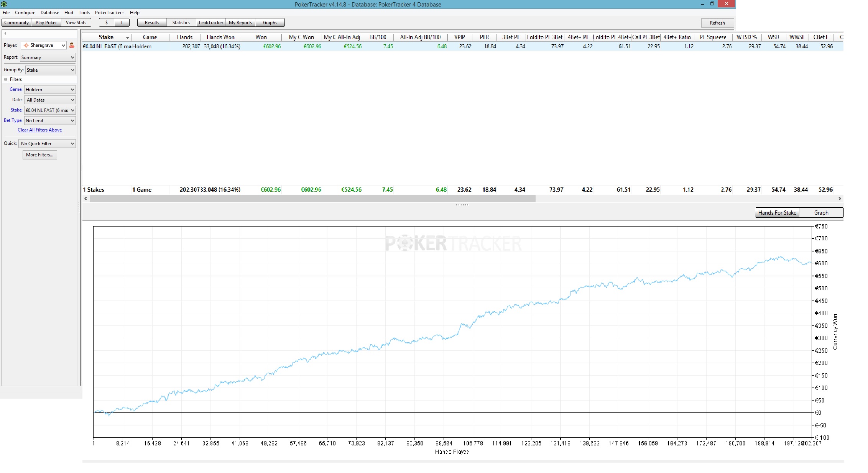868x473 pixels.
Task: Open the Player dropdown showing Sharegrave
Action: pos(44,45)
